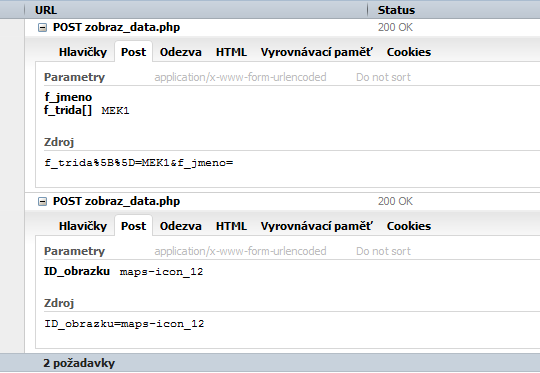This screenshot has width=540, height=373.
Task: Select the MEK1 parameter value
Action: [x=115, y=111]
